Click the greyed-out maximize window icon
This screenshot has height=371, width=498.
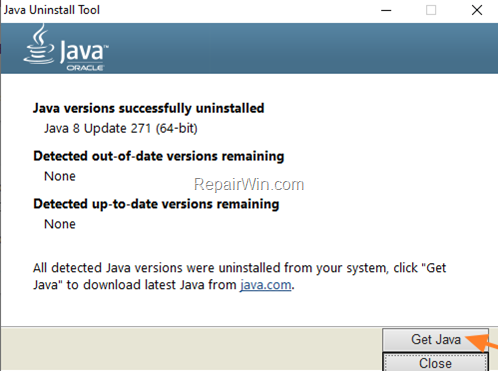tap(431, 10)
